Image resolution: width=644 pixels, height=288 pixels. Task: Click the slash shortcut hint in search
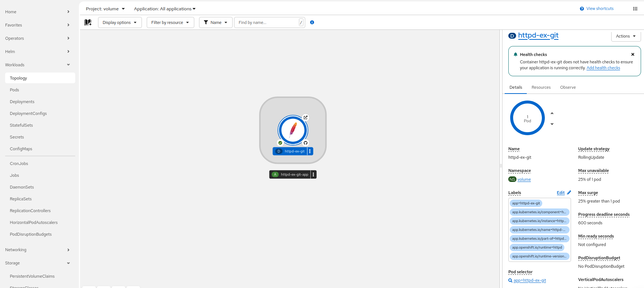tap(301, 22)
